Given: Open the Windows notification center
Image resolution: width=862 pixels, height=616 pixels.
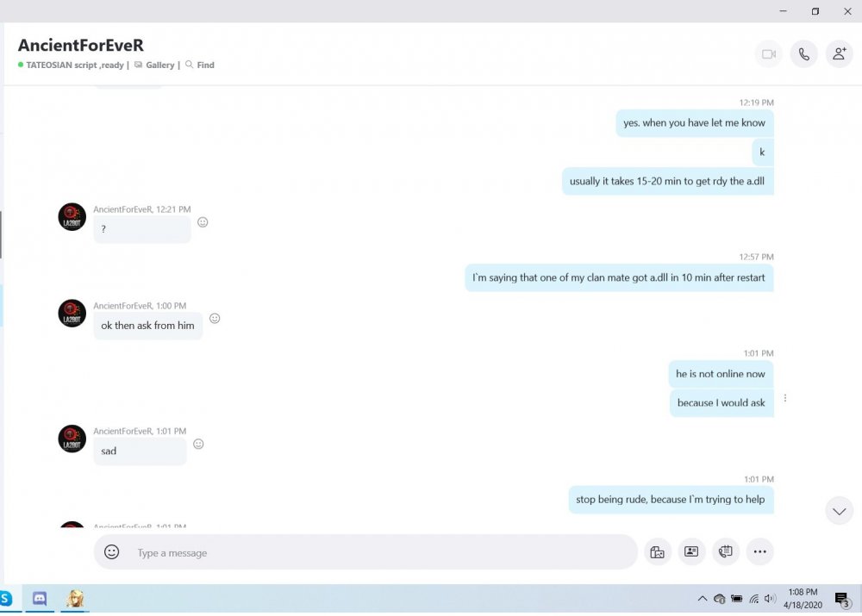Looking at the screenshot, I should [x=842, y=600].
